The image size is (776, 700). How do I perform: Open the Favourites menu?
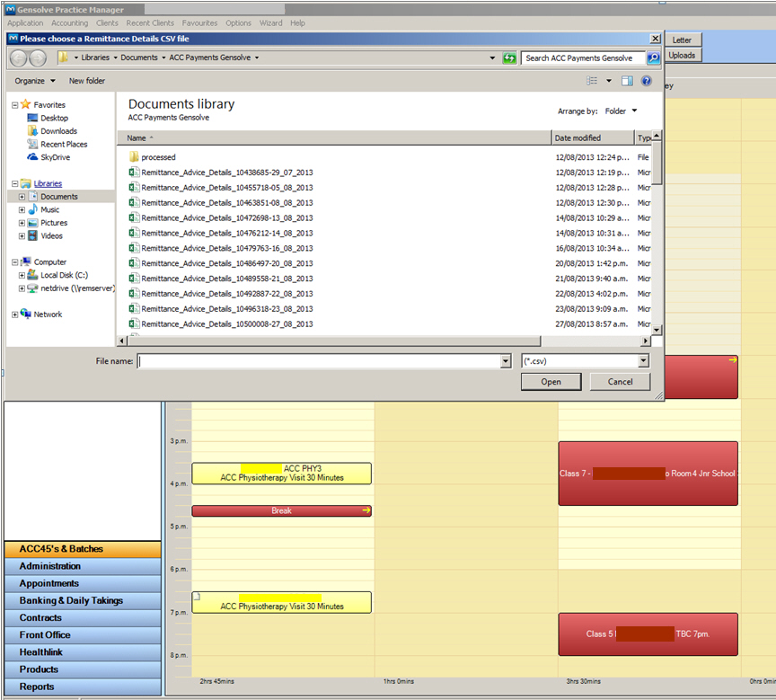tap(199, 22)
